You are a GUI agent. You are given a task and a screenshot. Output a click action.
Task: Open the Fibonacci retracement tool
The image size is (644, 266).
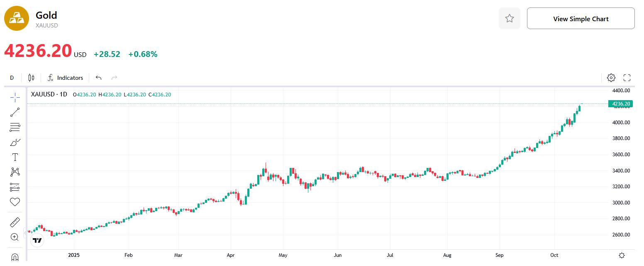15,127
